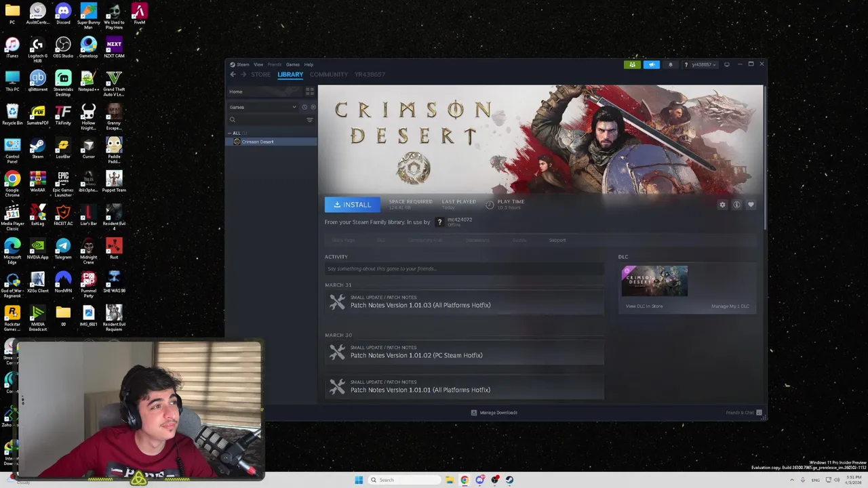Open NZXT CAM desktop icon
Screen dimensions: 868x488
pyautogui.click(x=114, y=47)
